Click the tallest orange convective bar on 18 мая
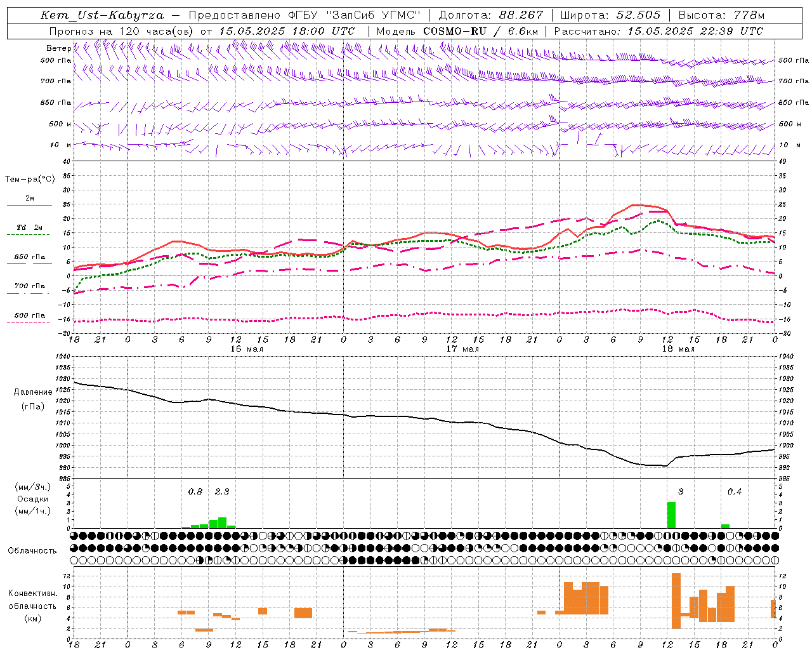Viewport: 812px width, 650px height. pos(676,601)
